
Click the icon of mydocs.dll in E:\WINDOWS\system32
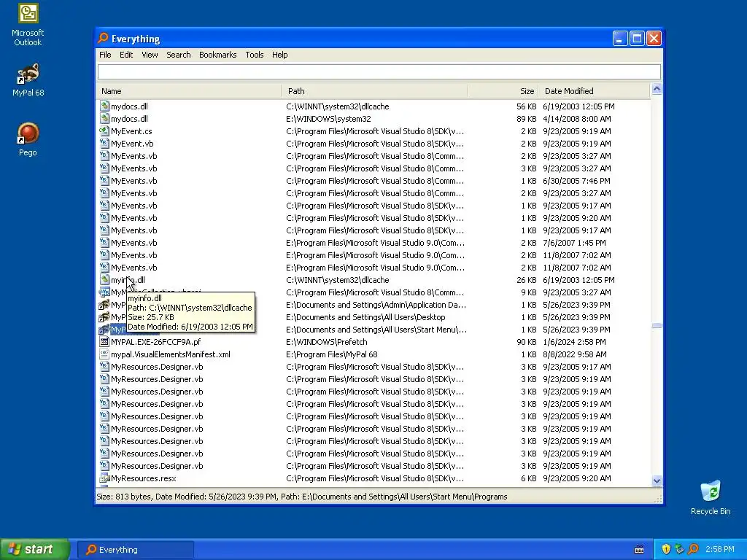pyautogui.click(x=104, y=119)
